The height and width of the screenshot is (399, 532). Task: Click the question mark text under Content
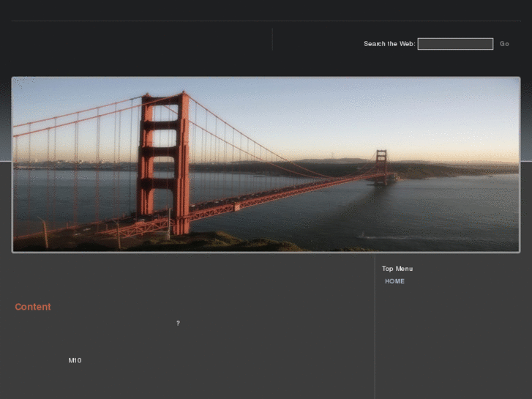point(178,324)
